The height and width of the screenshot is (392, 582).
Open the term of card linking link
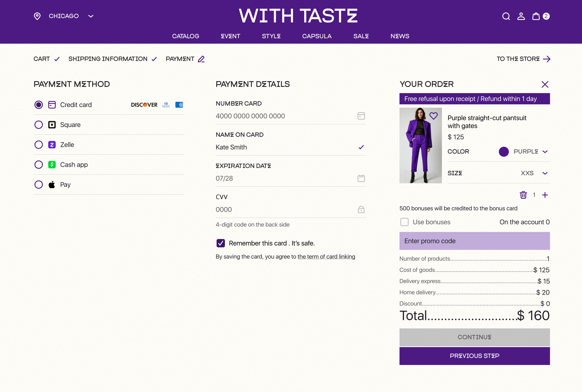326,257
